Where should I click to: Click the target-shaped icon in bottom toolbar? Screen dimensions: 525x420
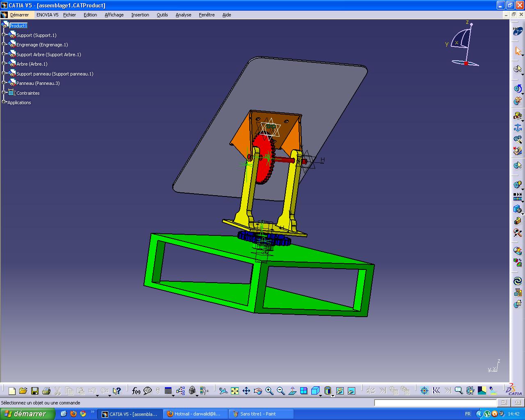click(x=425, y=391)
